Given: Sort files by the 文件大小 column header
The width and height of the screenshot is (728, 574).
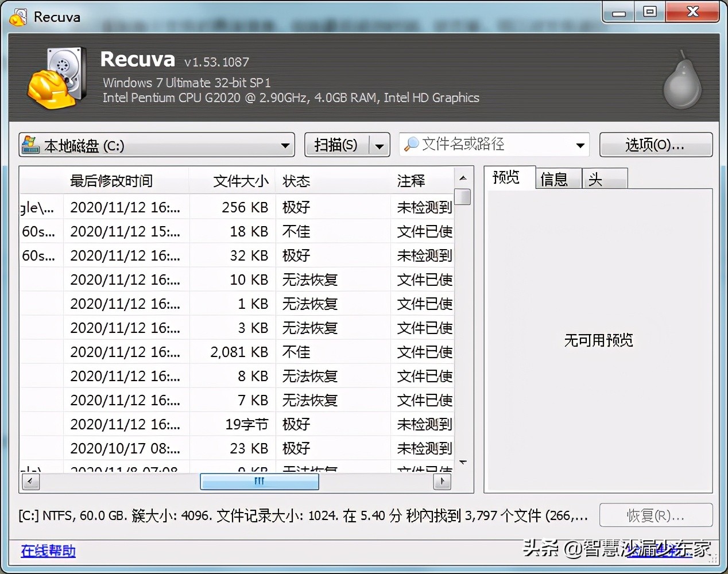Looking at the screenshot, I should click(x=241, y=181).
